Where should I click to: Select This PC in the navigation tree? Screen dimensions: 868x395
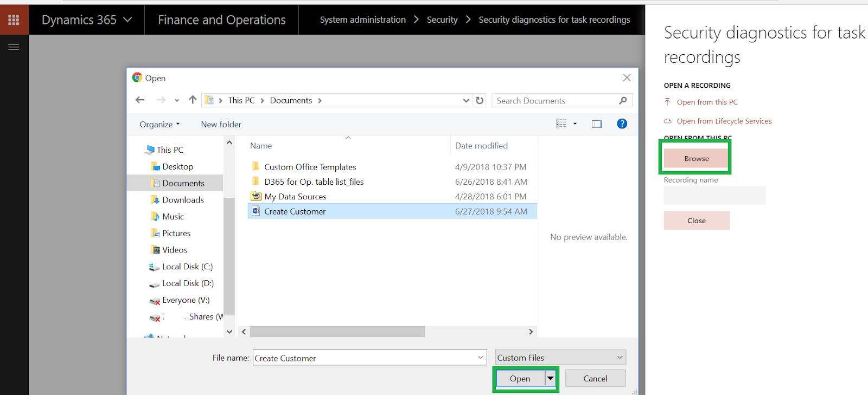click(x=170, y=150)
